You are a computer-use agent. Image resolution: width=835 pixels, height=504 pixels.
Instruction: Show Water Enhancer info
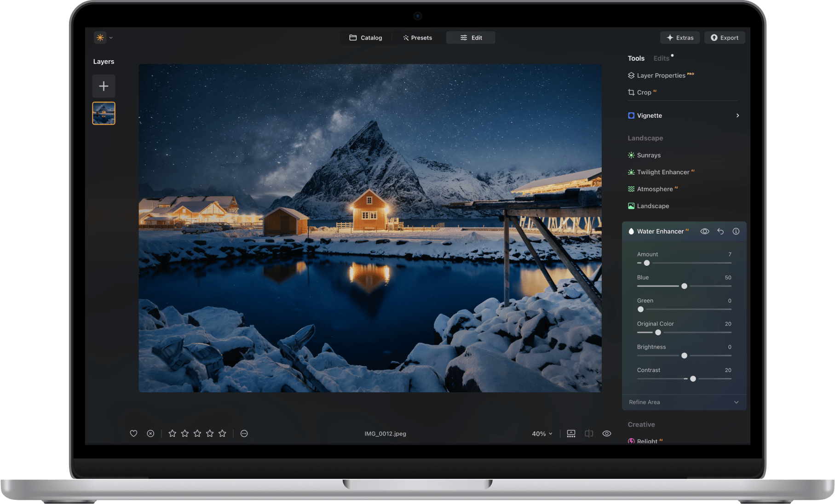tap(736, 231)
